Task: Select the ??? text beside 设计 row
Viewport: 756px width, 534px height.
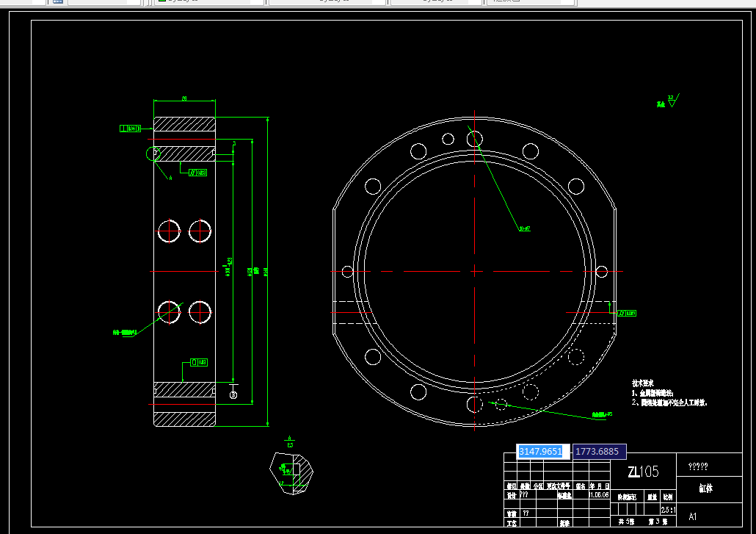Action: 524,495
